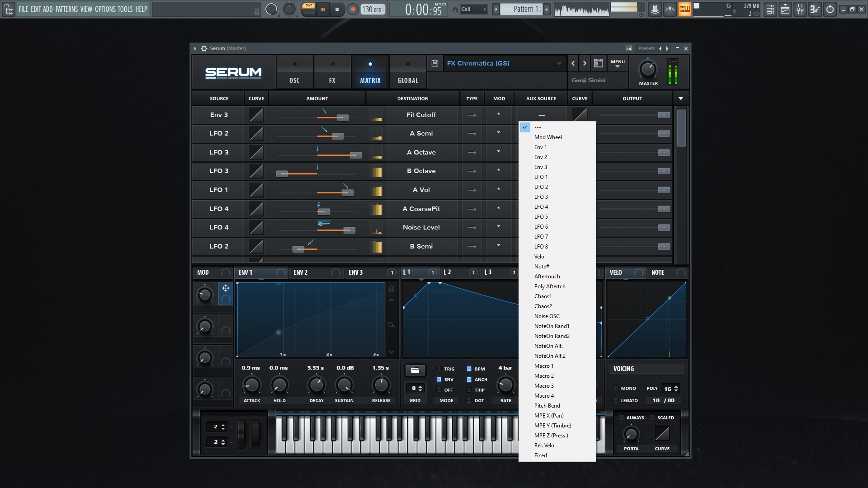This screenshot has width=868, height=488.
Task: Toggle the LFO ENV mode checkbox
Action: point(439,379)
